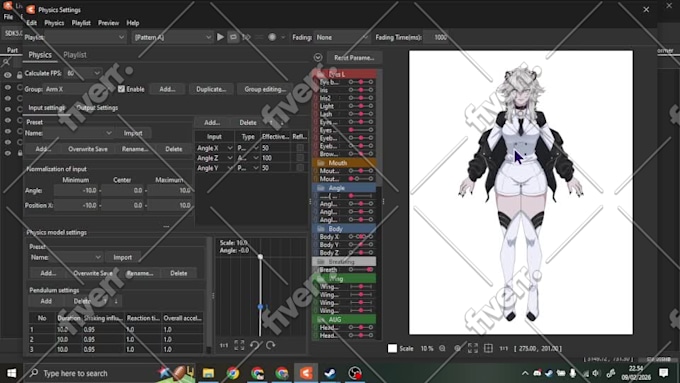
Task: Click Add in Pendulum settings
Action: click(46, 301)
